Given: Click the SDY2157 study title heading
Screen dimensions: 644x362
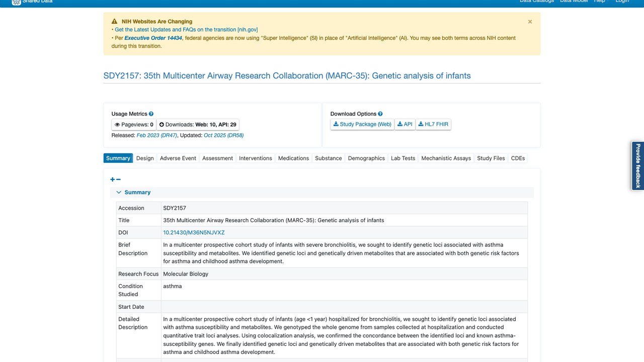Looking at the screenshot, I should pos(287,76).
